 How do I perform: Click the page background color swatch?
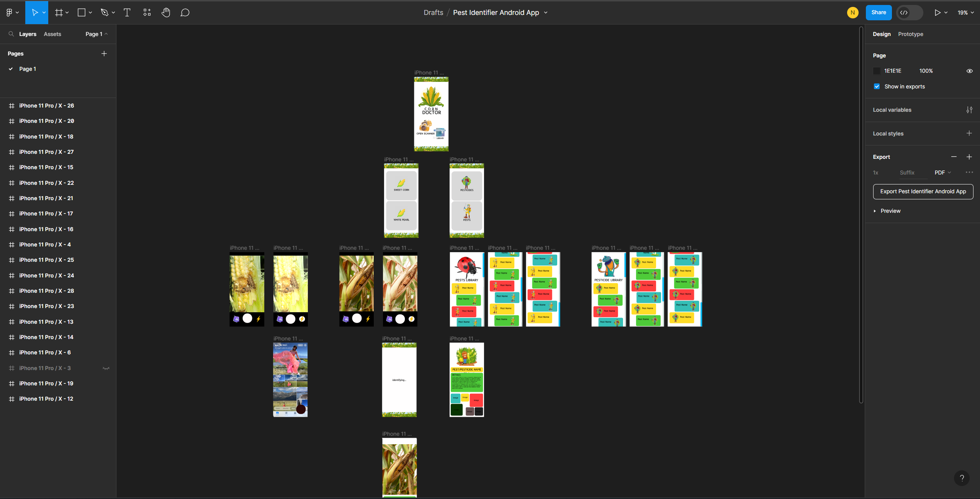[x=877, y=71]
